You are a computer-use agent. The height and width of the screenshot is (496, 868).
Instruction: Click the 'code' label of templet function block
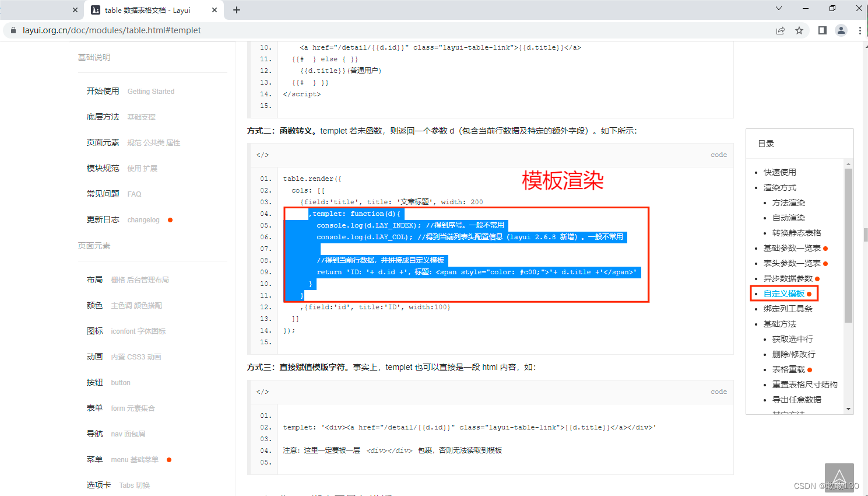[x=719, y=155]
